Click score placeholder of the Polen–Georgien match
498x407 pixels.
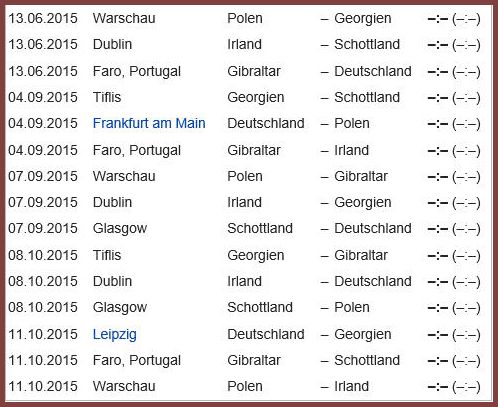coord(454,19)
